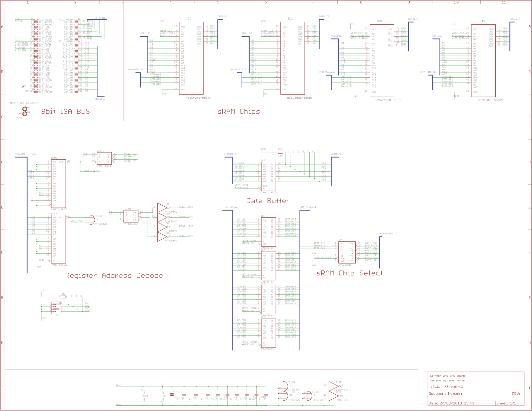This screenshot has width=532, height=411.
Task: Click the '*ISA-IOW' label at IC10A input
Action: [76, 221]
